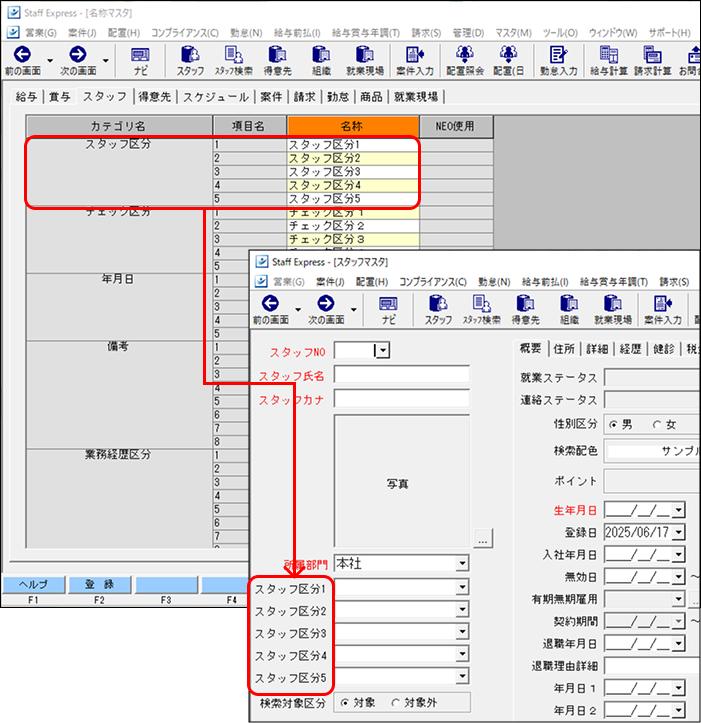Click ナビ icon in the スタッフマスタ window
701x723 pixels.
(x=388, y=308)
